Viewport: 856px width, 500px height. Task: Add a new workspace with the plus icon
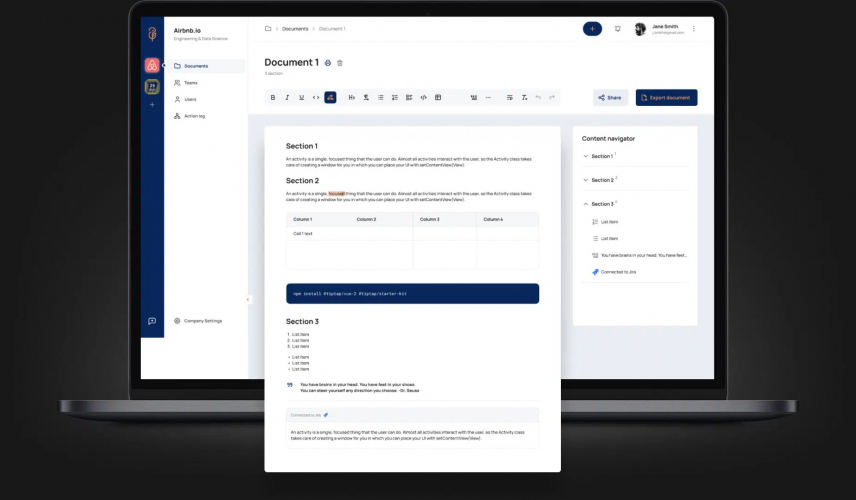click(x=152, y=105)
